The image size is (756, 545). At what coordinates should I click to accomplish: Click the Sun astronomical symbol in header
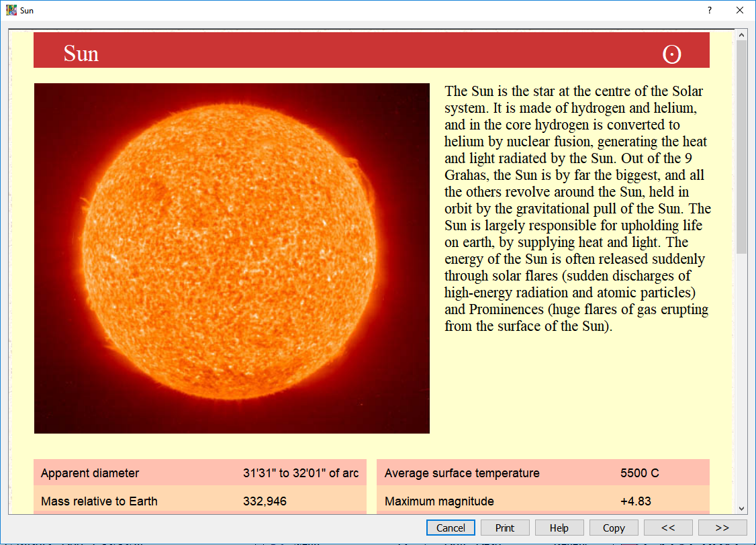coord(671,54)
